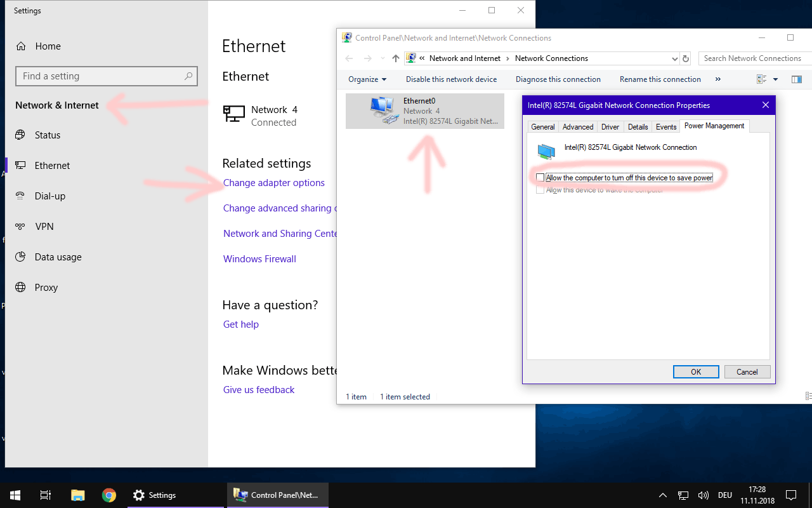
Task: Go back in Network Connections window
Action: (348, 58)
